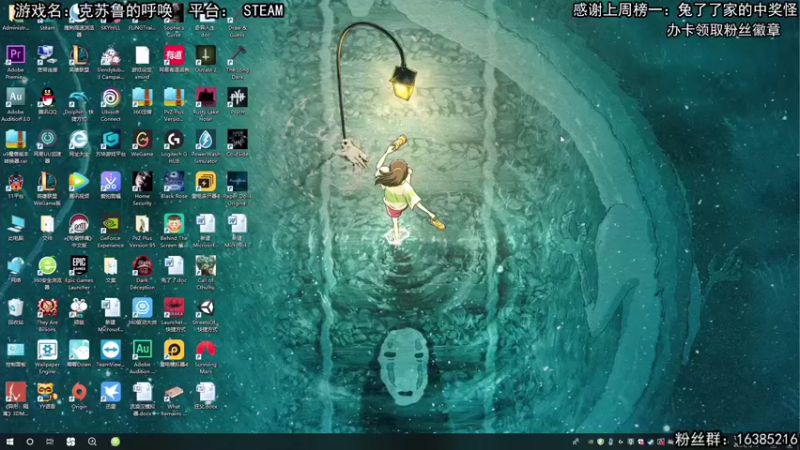Image resolution: width=800 pixels, height=450 pixels.
Task: Open the GeForce Experience desktop icon
Action: click(110, 223)
